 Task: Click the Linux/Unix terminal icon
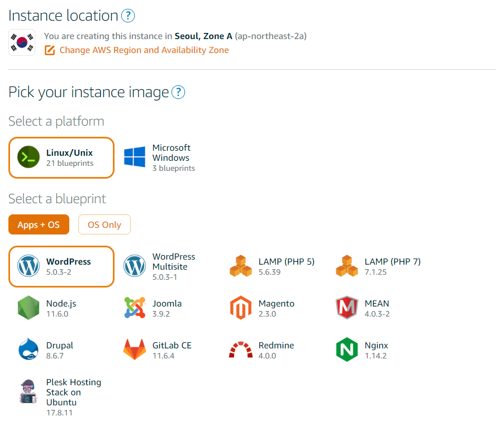[x=28, y=157]
